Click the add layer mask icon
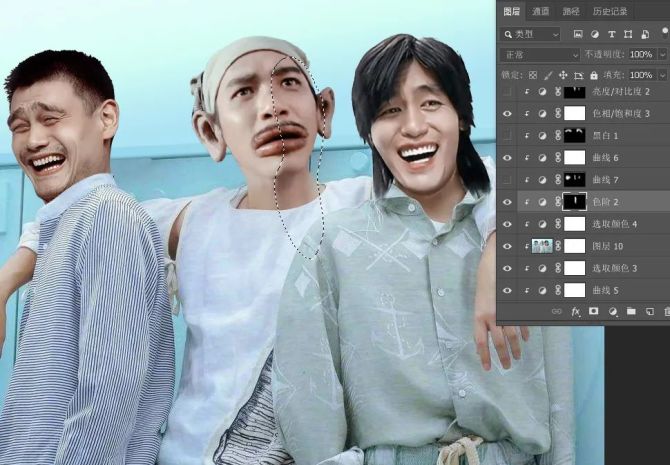Image resolution: width=670 pixels, height=465 pixels. tap(594, 312)
